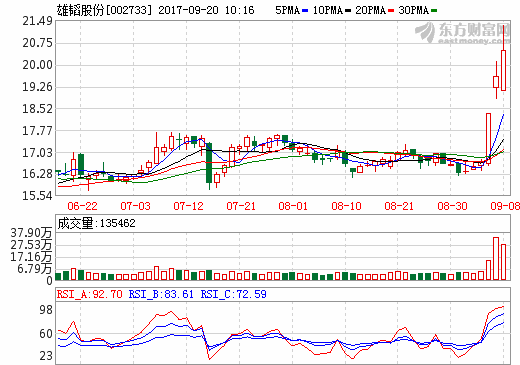This screenshot has height=365, width=520.
Task: Click the 08-10 date label
Action: pyautogui.click(x=346, y=206)
